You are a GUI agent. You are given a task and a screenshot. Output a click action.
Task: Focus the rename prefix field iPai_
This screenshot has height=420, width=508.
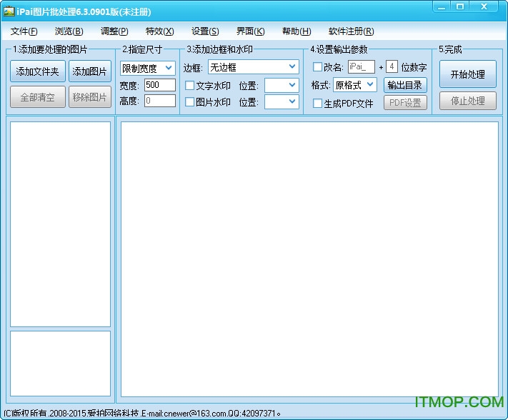362,66
